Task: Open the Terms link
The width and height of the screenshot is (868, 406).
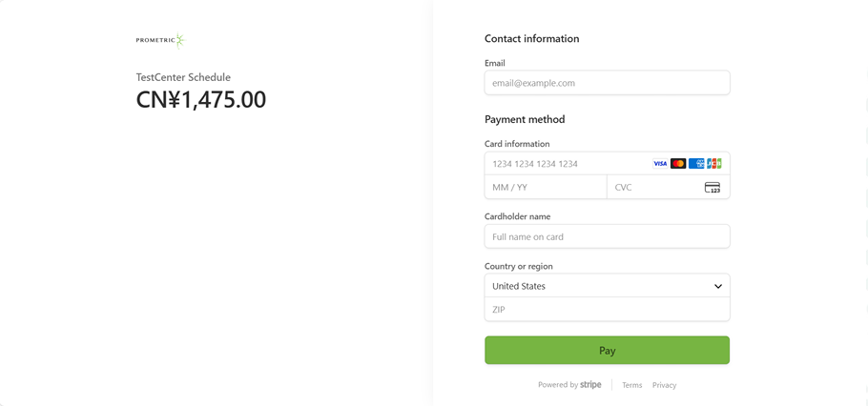Action: tap(631, 385)
